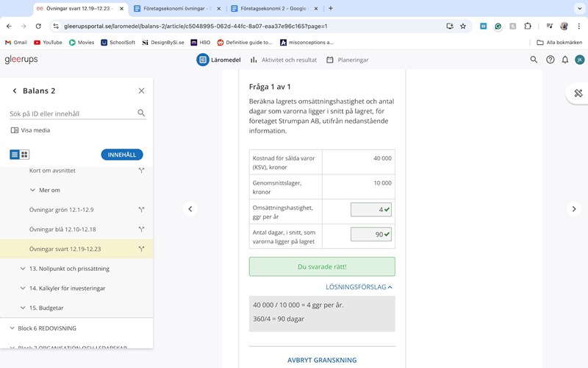Click the INNEHÅLL button
The width and height of the screenshot is (588, 368).
click(x=121, y=155)
